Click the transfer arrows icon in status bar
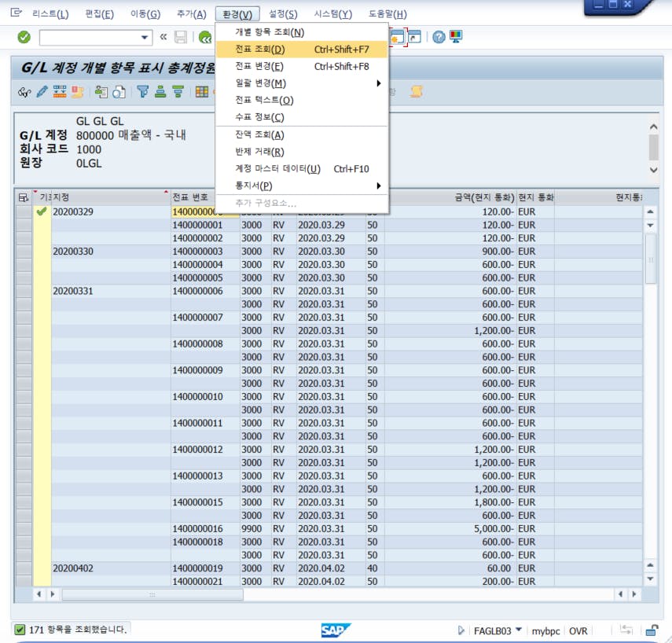The width and height of the screenshot is (672, 643). (x=626, y=630)
